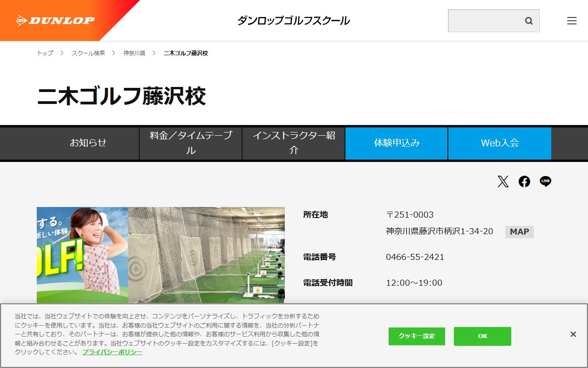Open 神奈川県 breadcrumb link
The width and height of the screenshot is (588, 368).
click(134, 53)
